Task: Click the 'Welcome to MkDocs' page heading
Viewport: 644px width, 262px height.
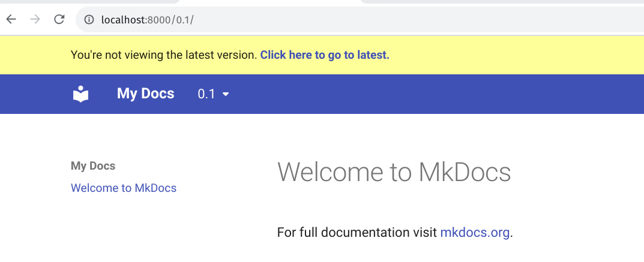Action: click(x=394, y=172)
